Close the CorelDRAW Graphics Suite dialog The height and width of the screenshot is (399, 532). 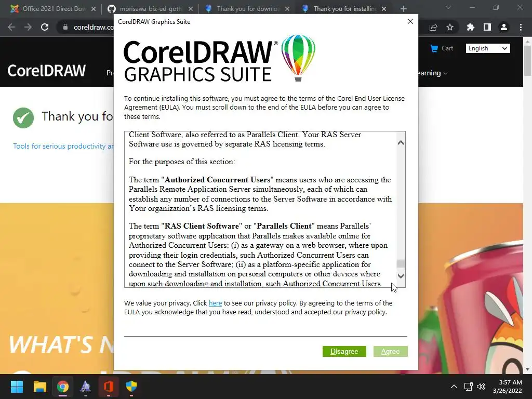click(x=410, y=21)
